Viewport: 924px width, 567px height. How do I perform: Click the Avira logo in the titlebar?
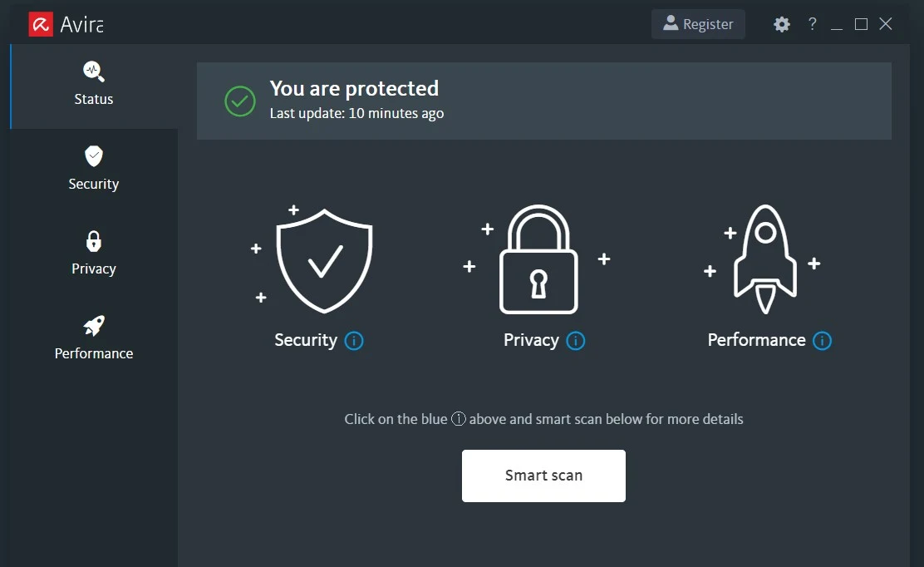(39, 23)
